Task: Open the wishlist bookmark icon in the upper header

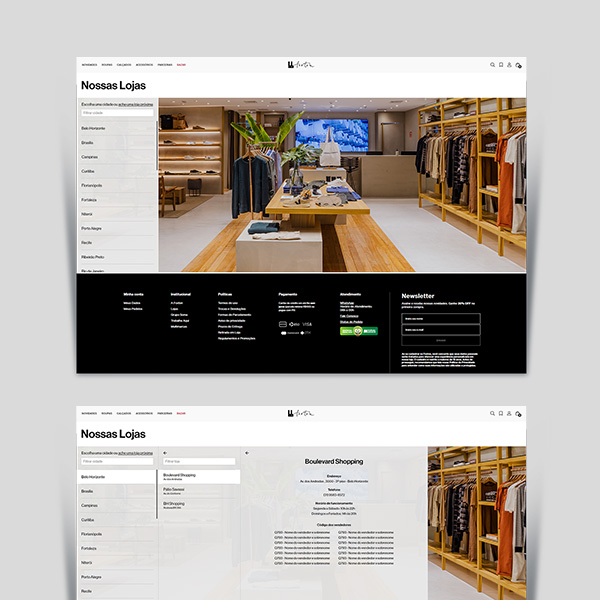Action: coord(501,65)
